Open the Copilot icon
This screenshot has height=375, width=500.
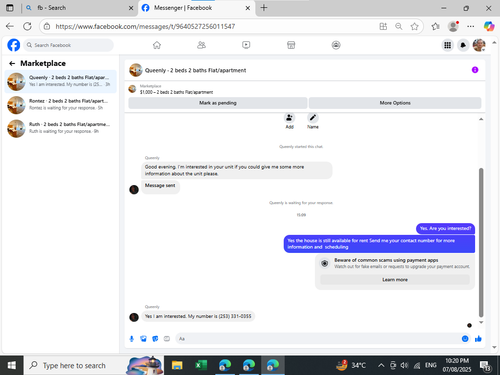[489, 26]
